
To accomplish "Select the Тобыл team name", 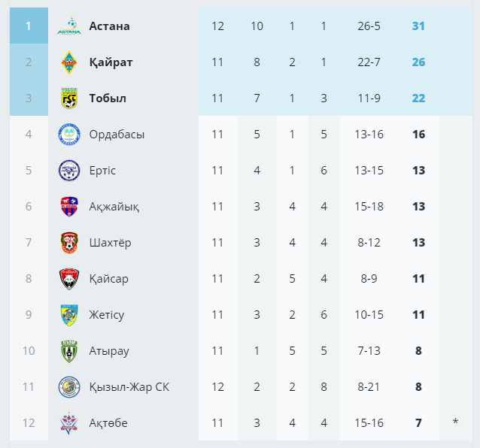I will point(108,98).
